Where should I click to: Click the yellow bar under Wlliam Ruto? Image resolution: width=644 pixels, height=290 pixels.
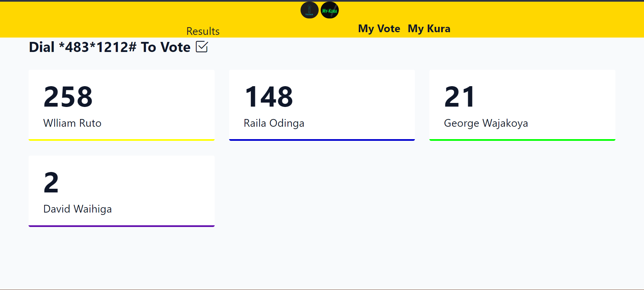coord(121,140)
